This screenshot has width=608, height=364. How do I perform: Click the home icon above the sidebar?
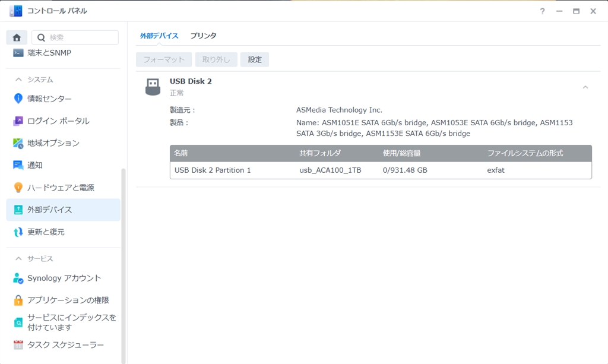16,37
